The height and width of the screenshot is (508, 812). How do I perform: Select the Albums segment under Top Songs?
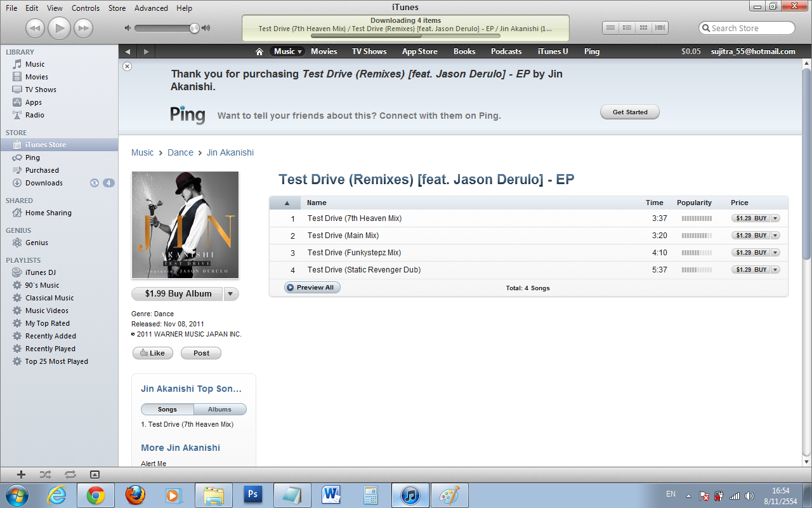pyautogui.click(x=220, y=410)
